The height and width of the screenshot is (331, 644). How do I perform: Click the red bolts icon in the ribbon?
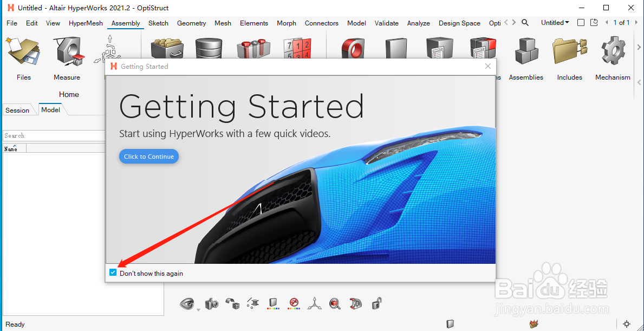253,48
